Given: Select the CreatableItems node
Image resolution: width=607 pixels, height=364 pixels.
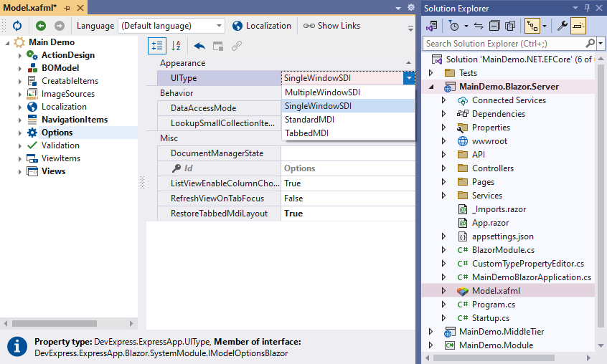Looking at the screenshot, I should 70,81.
